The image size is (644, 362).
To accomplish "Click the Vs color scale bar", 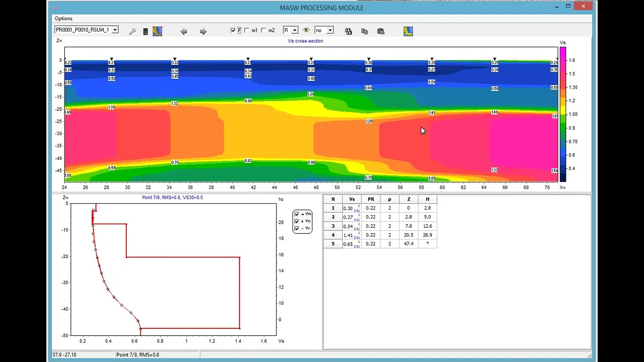I will pos(562,115).
